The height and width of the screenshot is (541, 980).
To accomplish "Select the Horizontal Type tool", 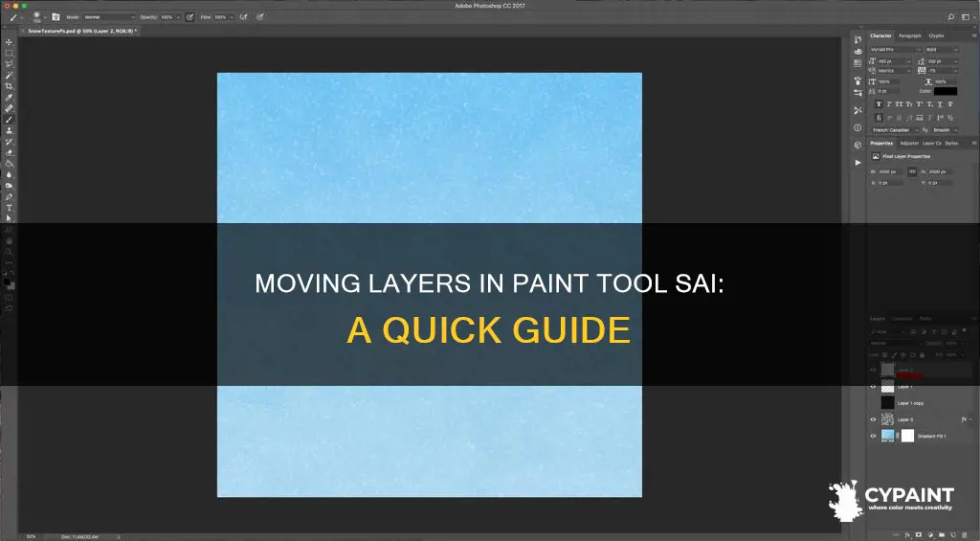I will [9, 209].
